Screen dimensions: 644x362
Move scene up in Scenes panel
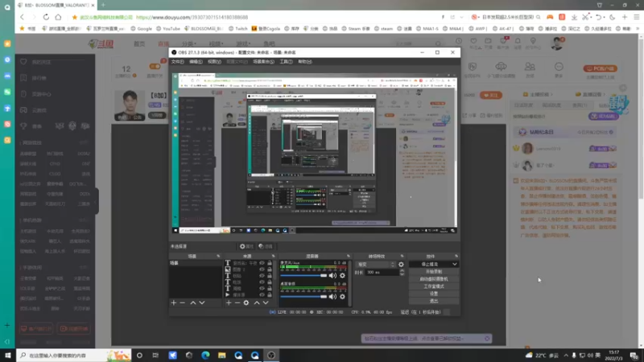[192, 303]
